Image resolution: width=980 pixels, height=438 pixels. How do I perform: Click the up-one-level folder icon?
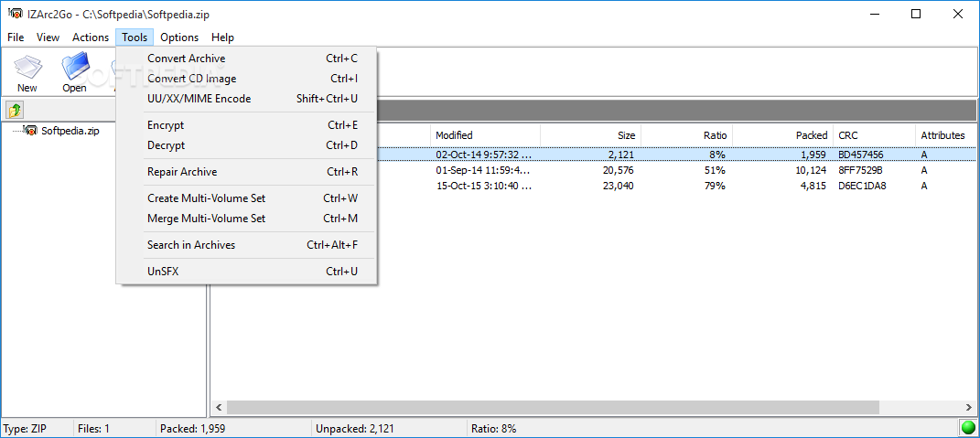(x=15, y=111)
